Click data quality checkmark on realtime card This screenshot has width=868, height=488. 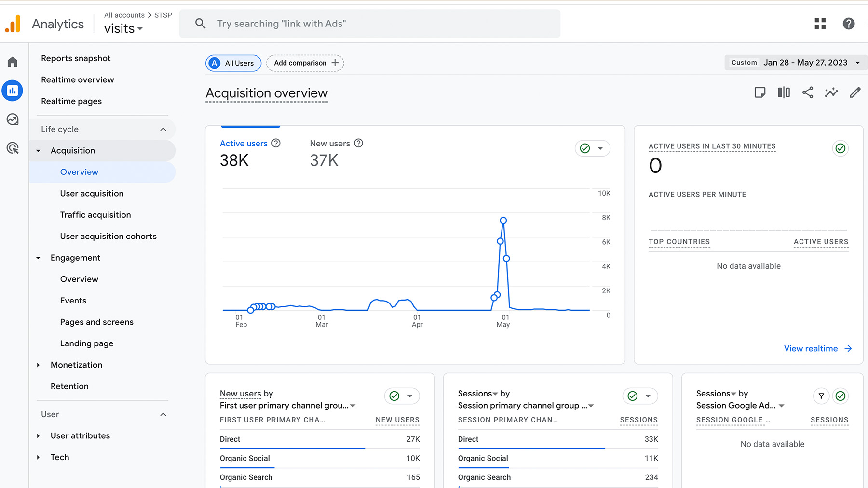click(x=840, y=148)
